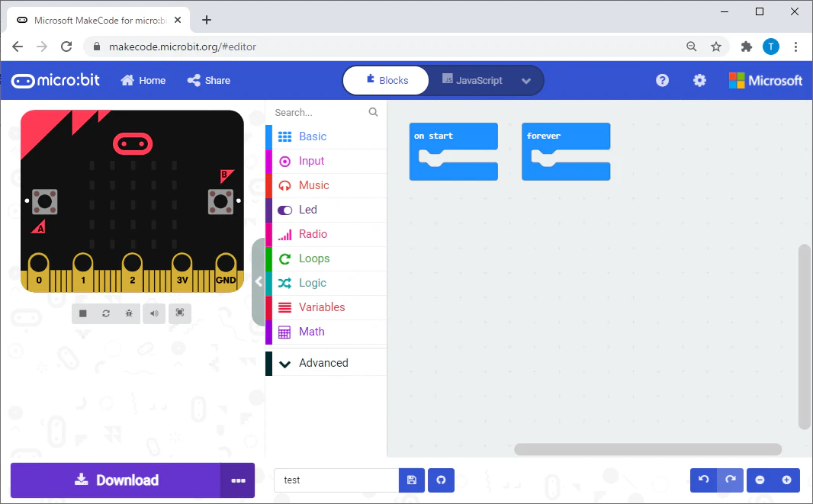Click the workspace horizontal scrollbar

pos(648,449)
